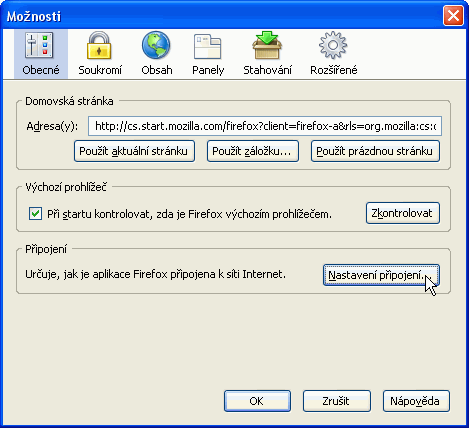Open help via Nápověda button
The height and width of the screenshot is (428, 469).
click(x=416, y=401)
